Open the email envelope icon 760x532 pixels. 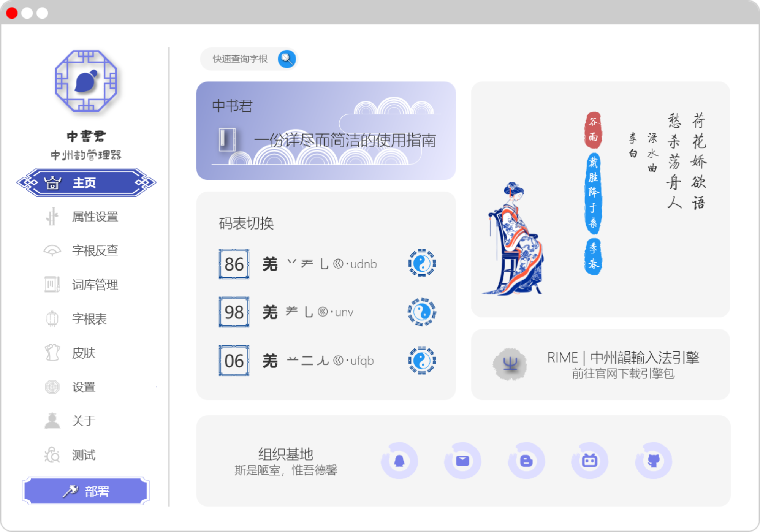click(462, 461)
